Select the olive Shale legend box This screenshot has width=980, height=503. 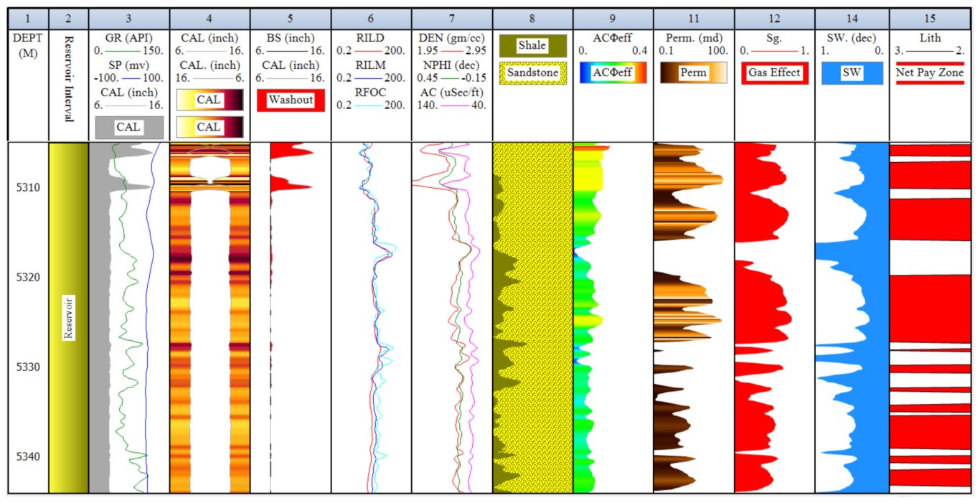[x=532, y=46]
